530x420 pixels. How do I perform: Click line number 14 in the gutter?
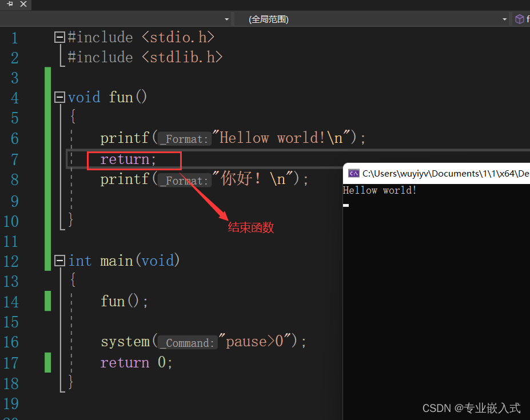(11, 301)
